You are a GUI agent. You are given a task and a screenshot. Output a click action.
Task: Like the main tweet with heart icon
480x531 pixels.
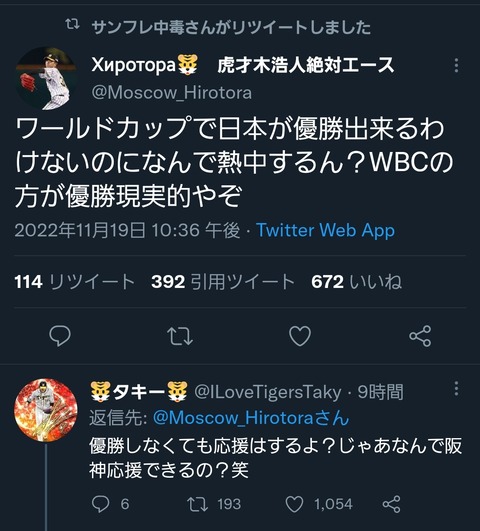coord(300,336)
